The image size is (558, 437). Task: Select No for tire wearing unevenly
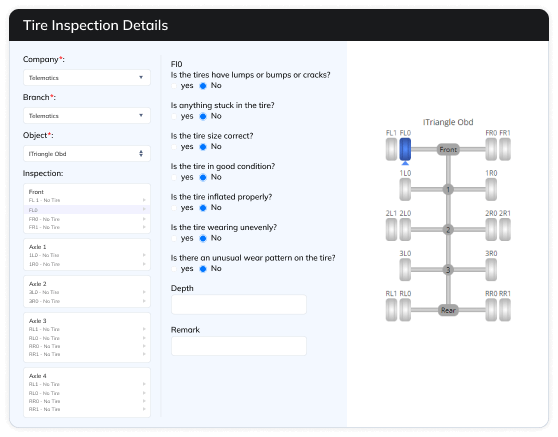[x=203, y=238]
